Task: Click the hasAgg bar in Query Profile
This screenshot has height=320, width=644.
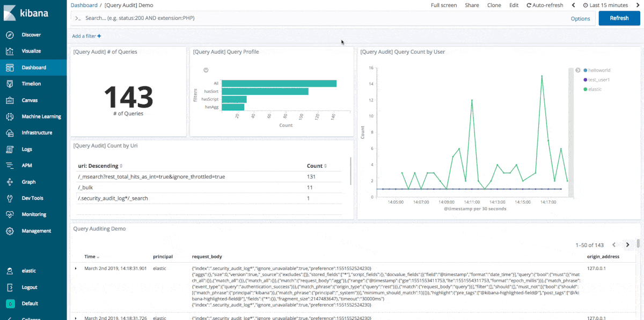Action: 233,107
